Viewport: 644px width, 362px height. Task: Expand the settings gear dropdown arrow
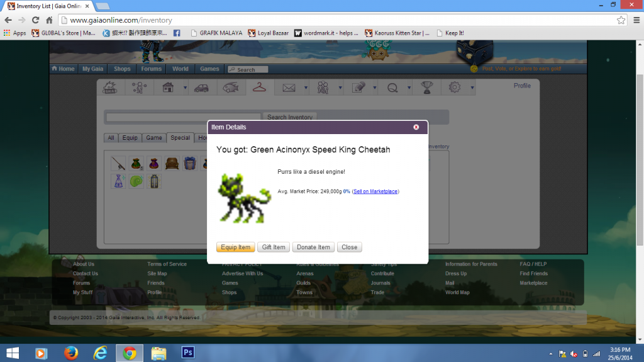(472, 88)
